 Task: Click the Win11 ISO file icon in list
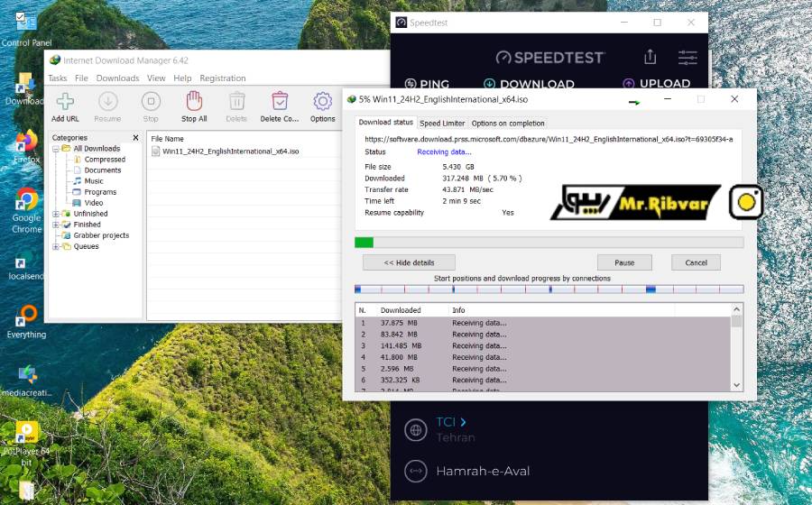[155, 151]
